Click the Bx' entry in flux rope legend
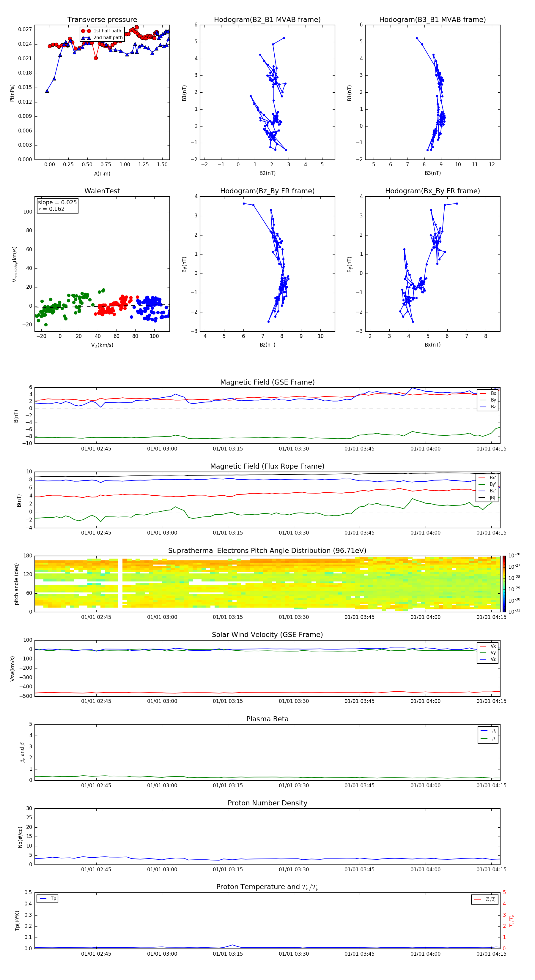This screenshot has width=535, height=980. coord(492,478)
